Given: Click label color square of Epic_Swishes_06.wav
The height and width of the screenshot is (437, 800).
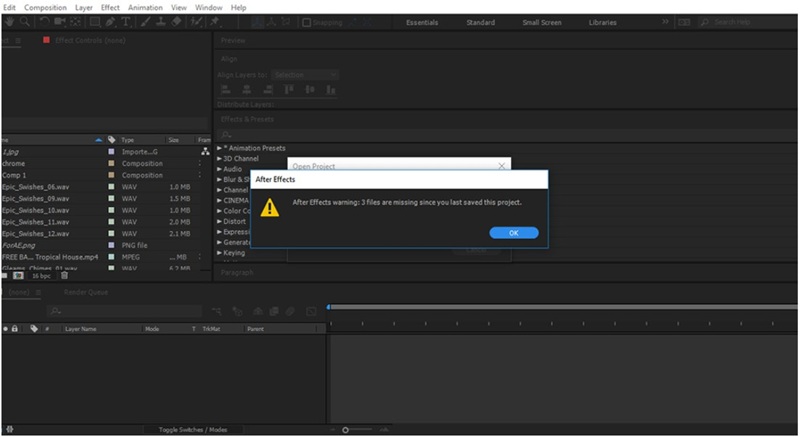Looking at the screenshot, I should tap(111, 187).
